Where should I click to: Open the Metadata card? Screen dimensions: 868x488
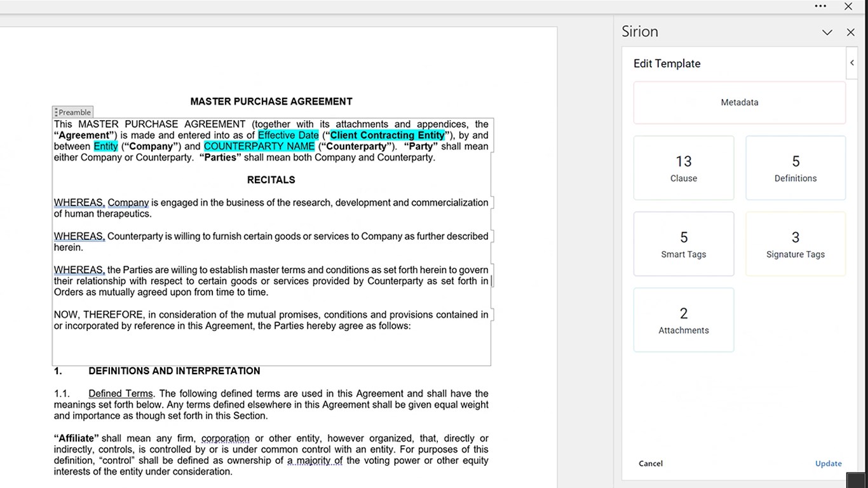coord(740,102)
